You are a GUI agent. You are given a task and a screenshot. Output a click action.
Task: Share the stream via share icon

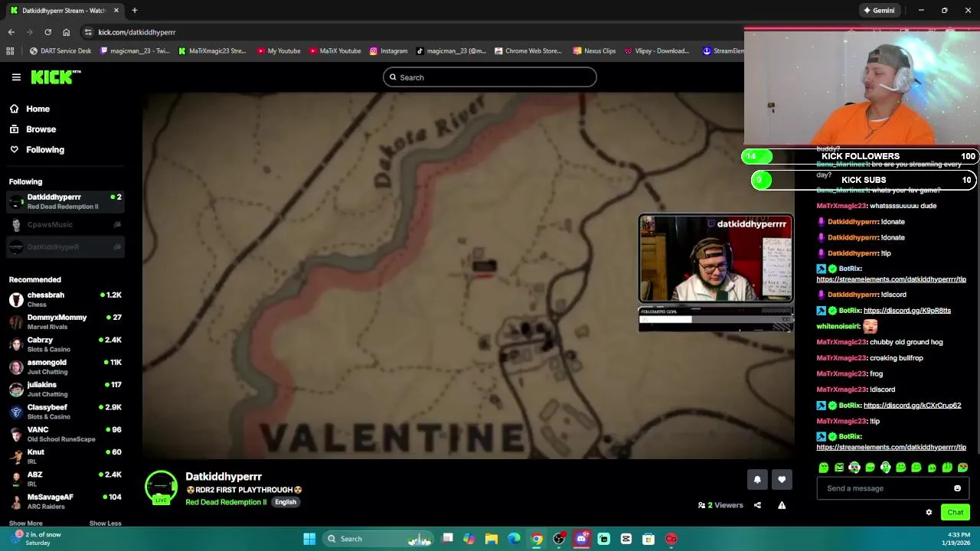(757, 505)
